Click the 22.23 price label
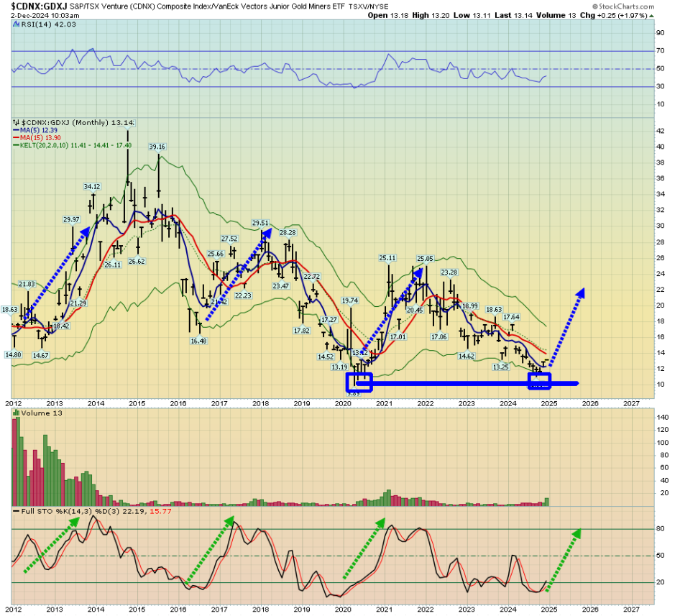The image size is (680, 616). pyautogui.click(x=243, y=295)
